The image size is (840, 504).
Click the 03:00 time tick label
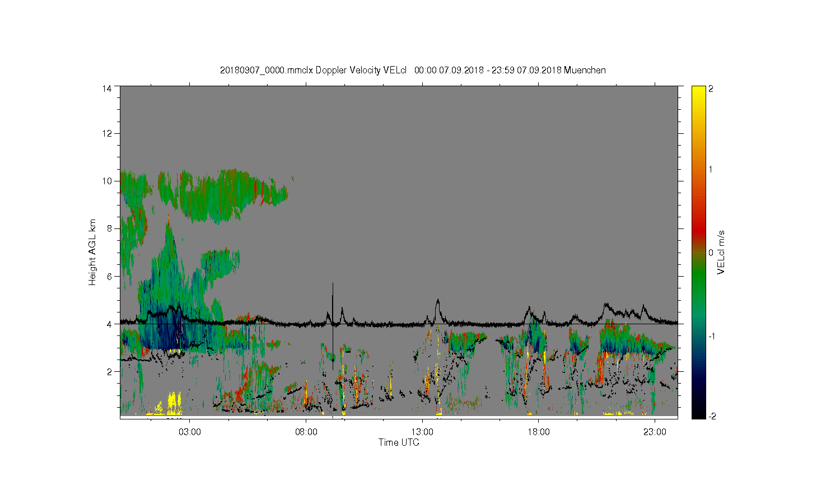[x=190, y=432]
